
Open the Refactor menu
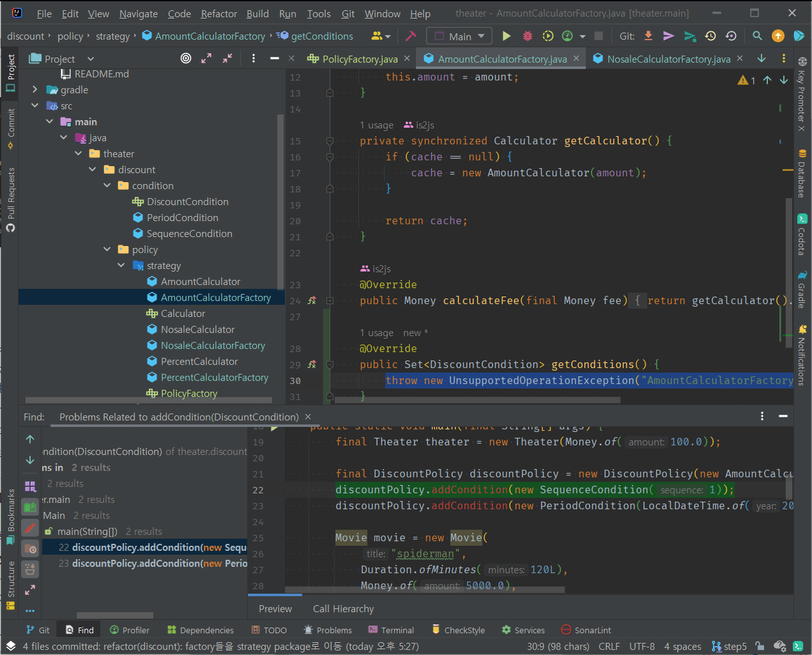[x=218, y=13]
